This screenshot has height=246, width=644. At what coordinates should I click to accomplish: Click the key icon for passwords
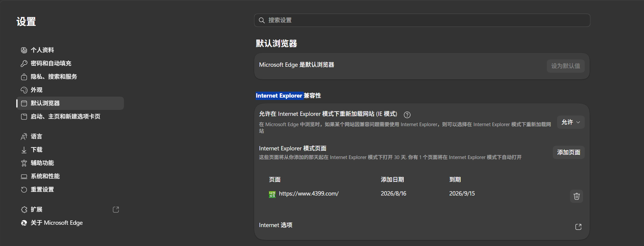(24, 63)
